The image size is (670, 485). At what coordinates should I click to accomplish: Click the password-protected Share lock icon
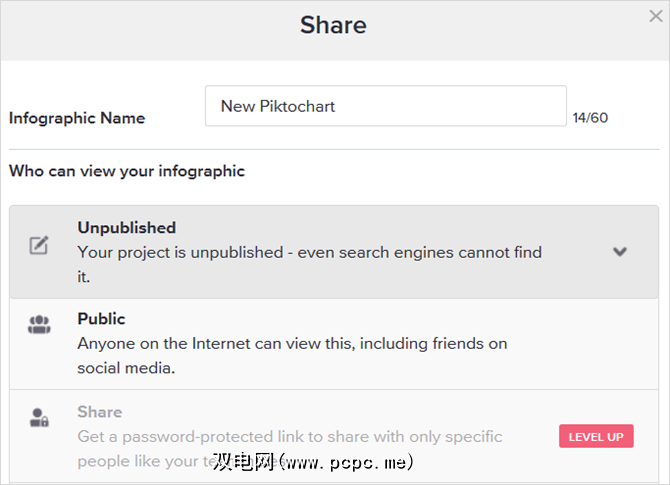(x=39, y=419)
